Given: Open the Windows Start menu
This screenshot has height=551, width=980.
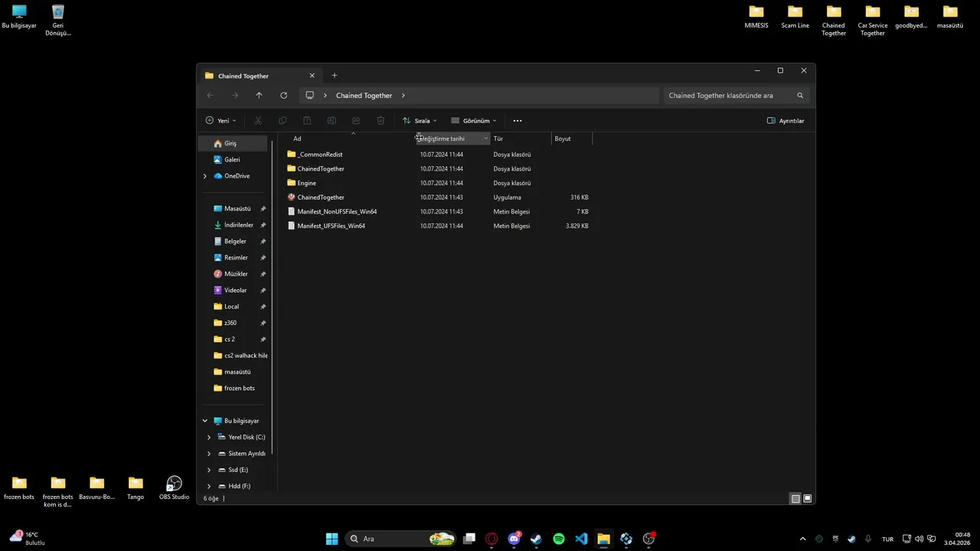Looking at the screenshot, I should [332, 539].
